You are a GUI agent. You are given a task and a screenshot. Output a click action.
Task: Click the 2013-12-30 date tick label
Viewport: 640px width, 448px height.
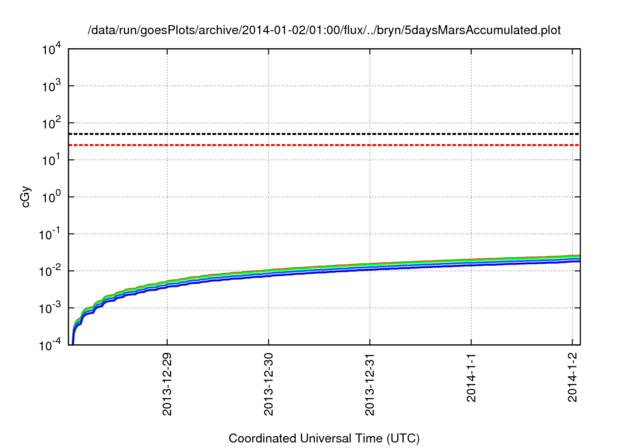(x=268, y=384)
